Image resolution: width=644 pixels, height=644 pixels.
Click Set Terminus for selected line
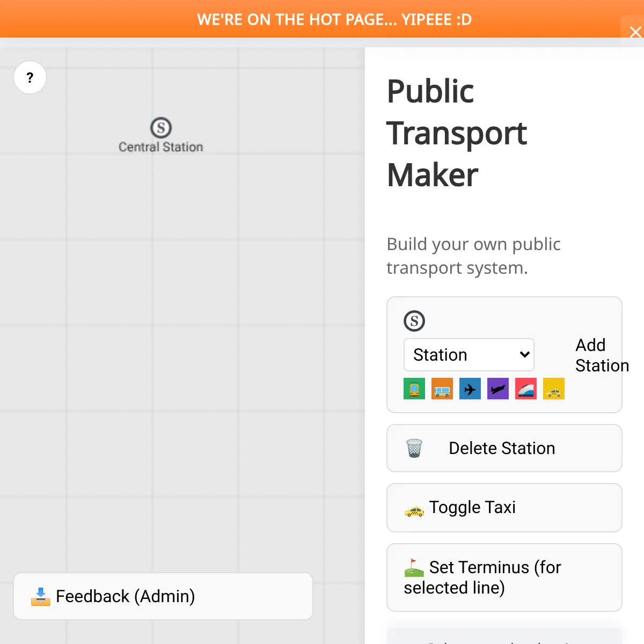coord(504,577)
